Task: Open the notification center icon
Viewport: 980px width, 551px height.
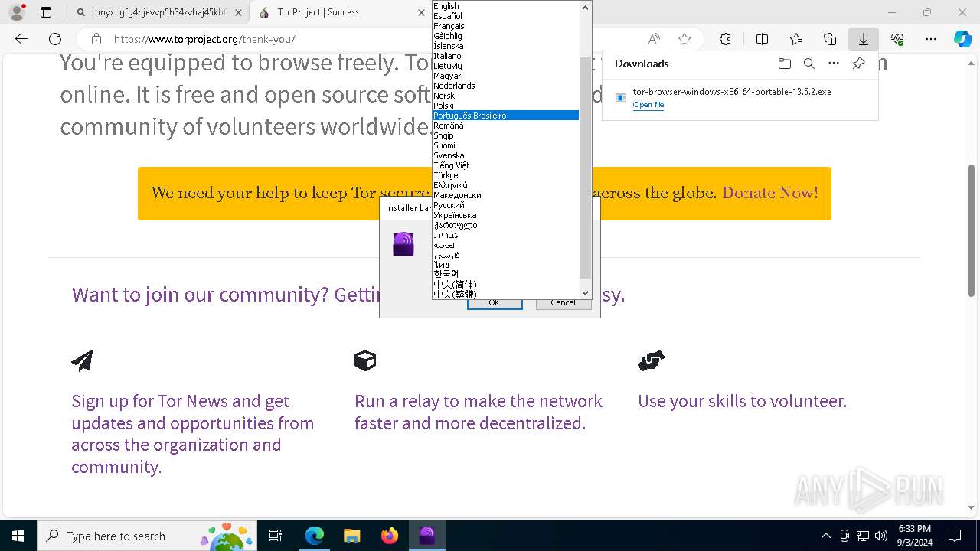Action: (955, 536)
